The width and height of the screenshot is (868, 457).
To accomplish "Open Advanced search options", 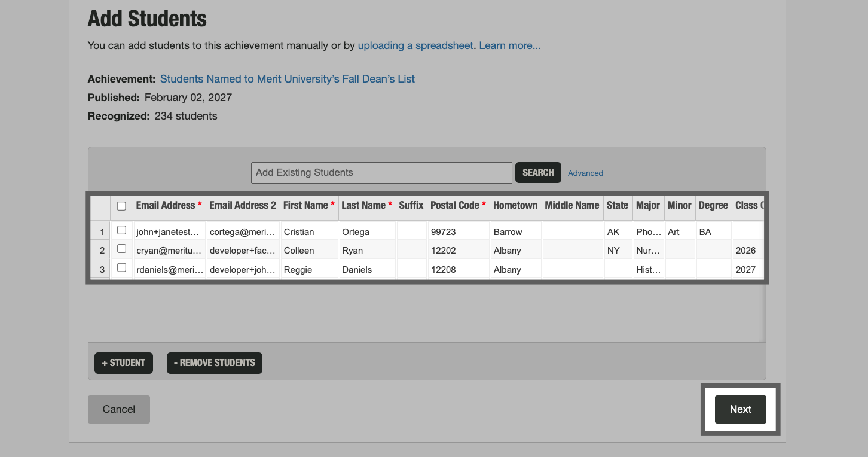I will pyautogui.click(x=585, y=173).
